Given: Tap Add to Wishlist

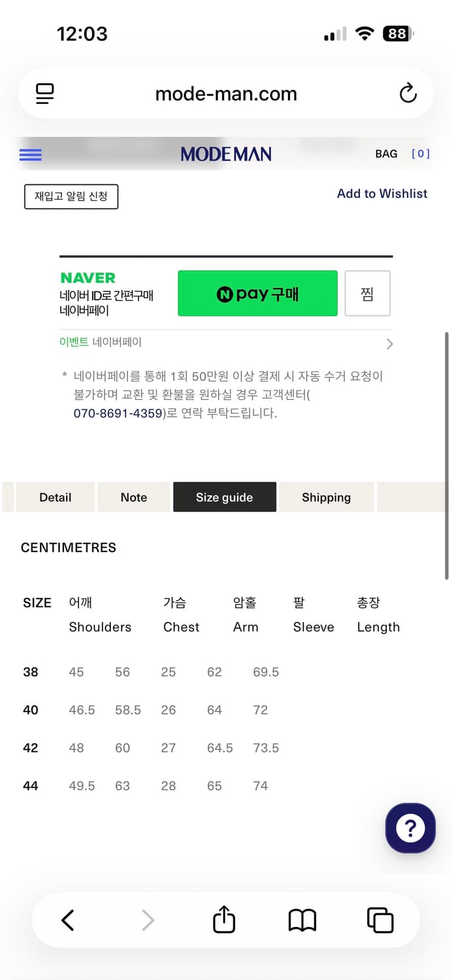Looking at the screenshot, I should click(381, 193).
